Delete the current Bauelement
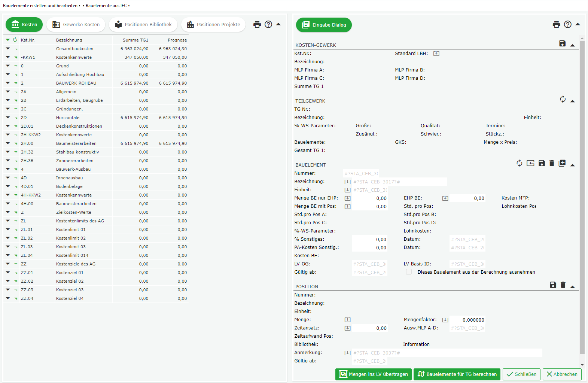 (x=552, y=163)
